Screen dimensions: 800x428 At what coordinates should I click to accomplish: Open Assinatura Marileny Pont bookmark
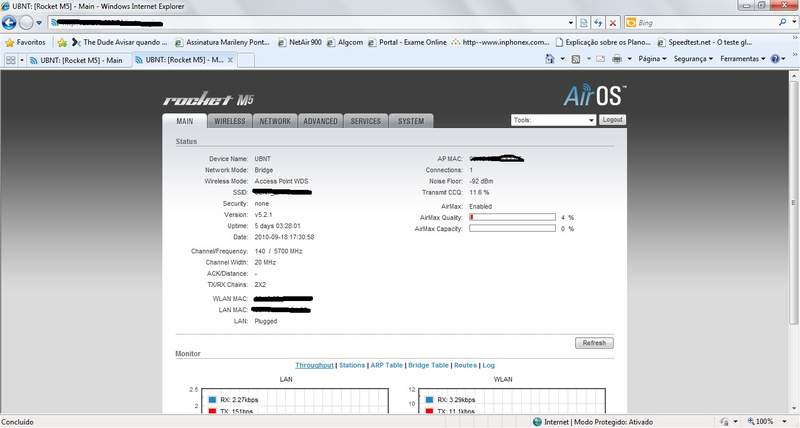point(222,42)
